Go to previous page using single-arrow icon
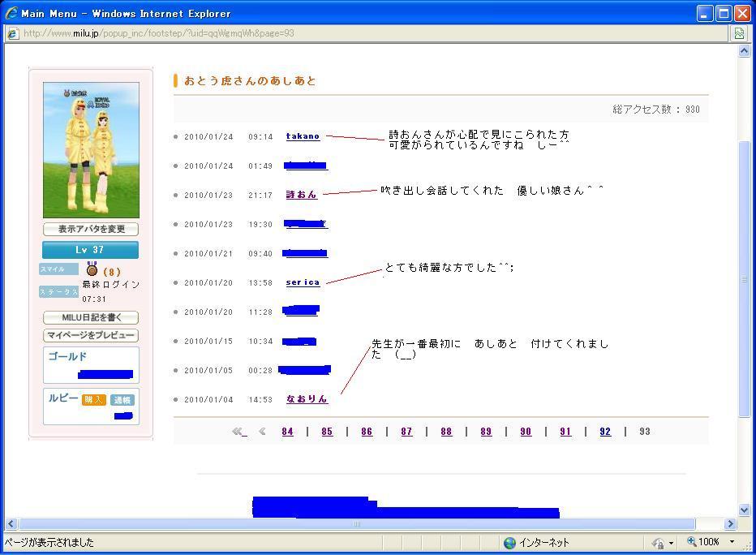756x555 pixels. tap(262, 432)
